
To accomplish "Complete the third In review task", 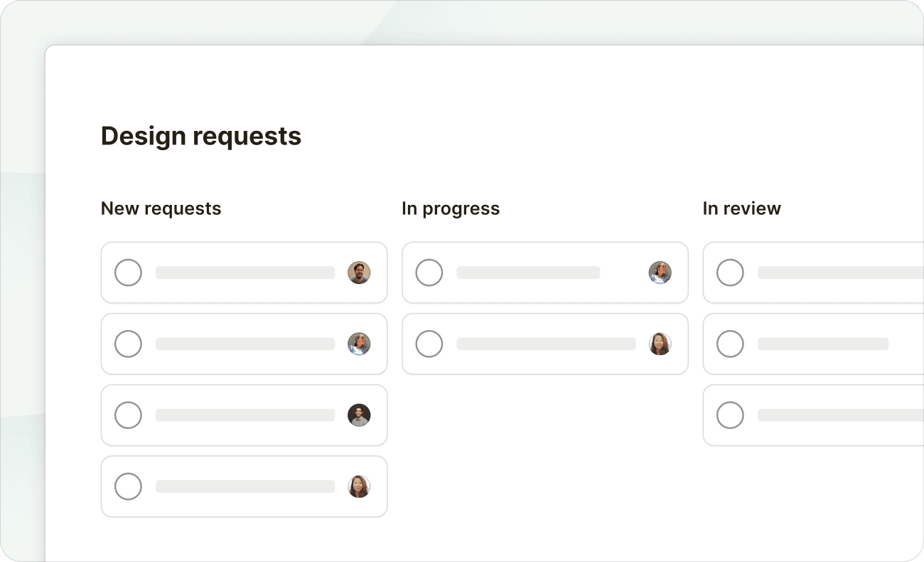I will (x=730, y=415).
